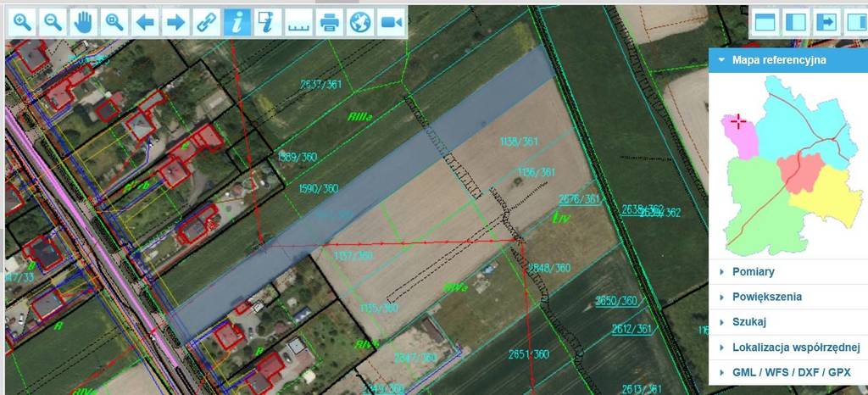
Task: Select the zoom out magnifier tool
Action: click(53, 23)
